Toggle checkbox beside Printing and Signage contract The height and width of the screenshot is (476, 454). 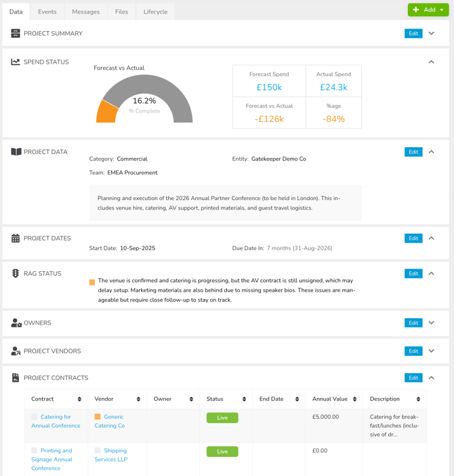click(35, 450)
